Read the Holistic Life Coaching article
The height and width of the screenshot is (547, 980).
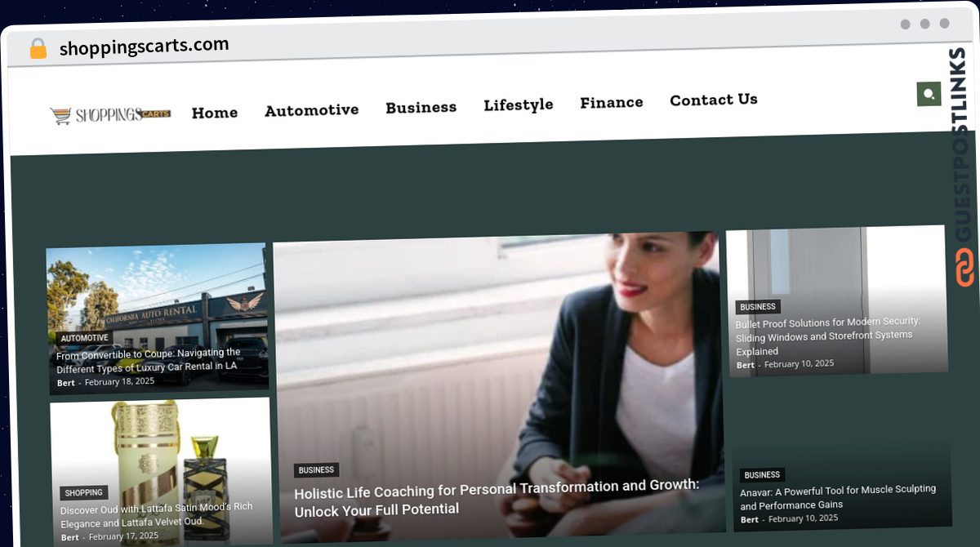[x=497, y=497]
